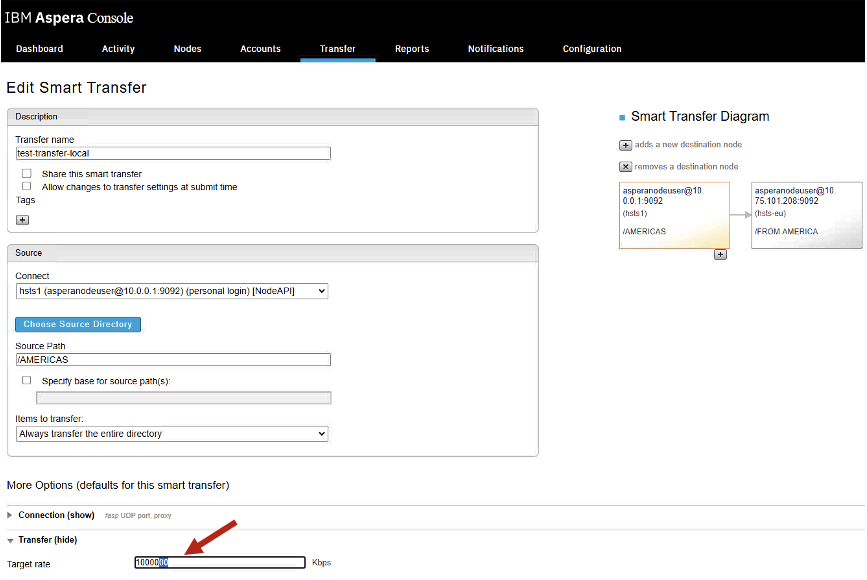This screenshot has width=867, height=580.
Task: Open the Reports tab
Action: tap(412, 49)
